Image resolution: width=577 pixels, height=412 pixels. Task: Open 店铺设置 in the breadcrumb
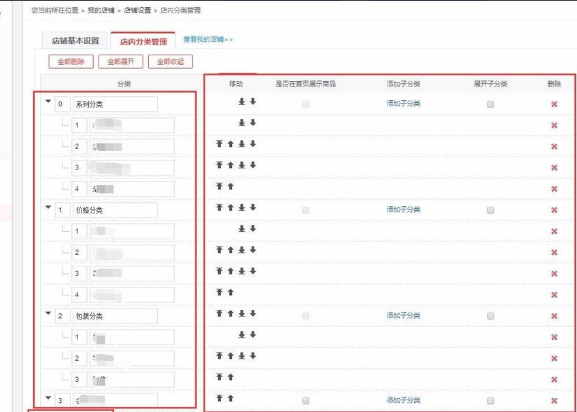point(137,10)
